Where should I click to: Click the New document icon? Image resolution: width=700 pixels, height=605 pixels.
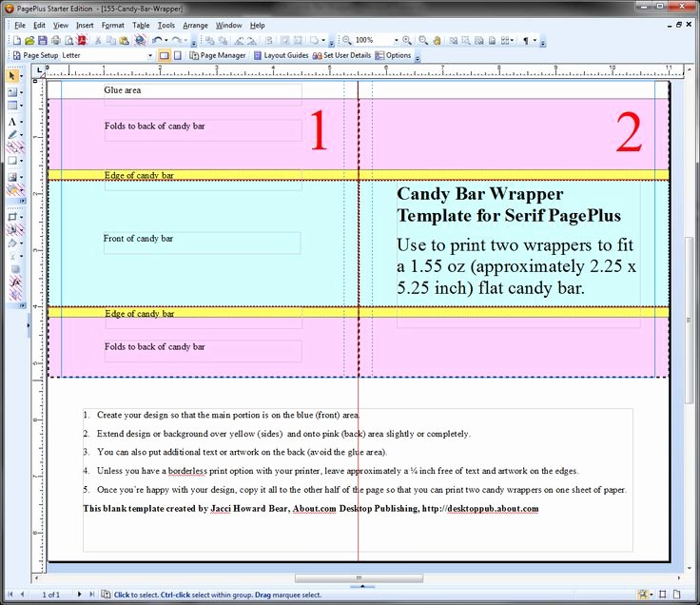click(16, 41)
